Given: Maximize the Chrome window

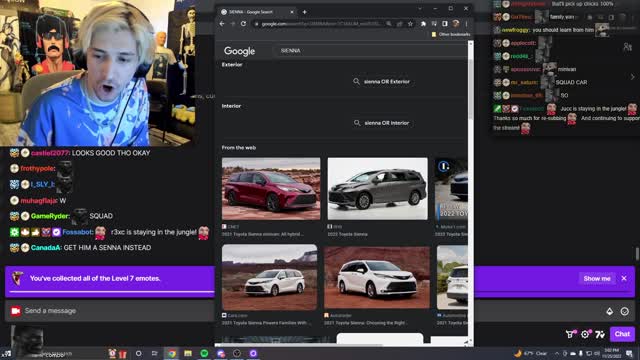Looking at the screenshot, I should click(x=451, y=8).
